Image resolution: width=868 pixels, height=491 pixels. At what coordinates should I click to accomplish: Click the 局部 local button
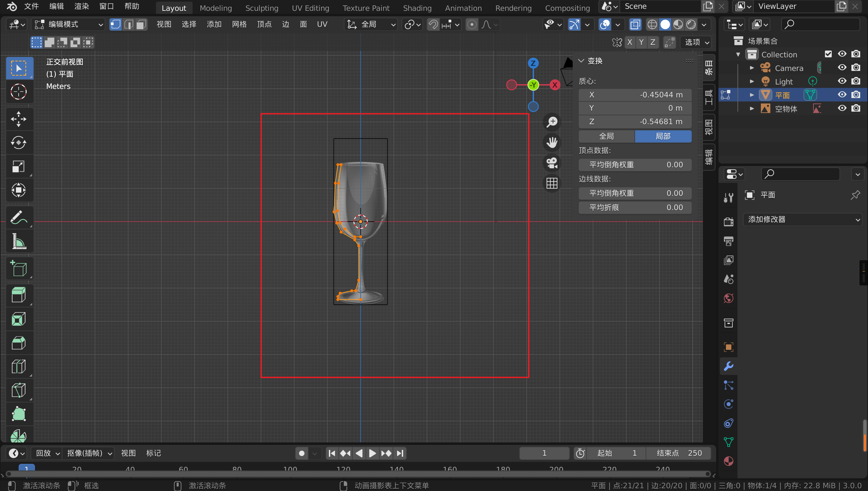[663, 136]
